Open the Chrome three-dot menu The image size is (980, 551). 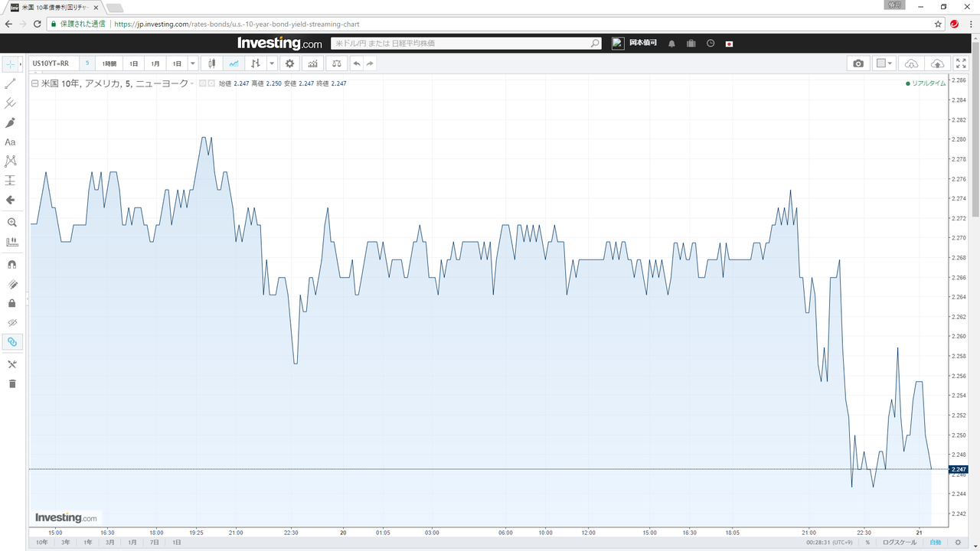click(969, 24)
